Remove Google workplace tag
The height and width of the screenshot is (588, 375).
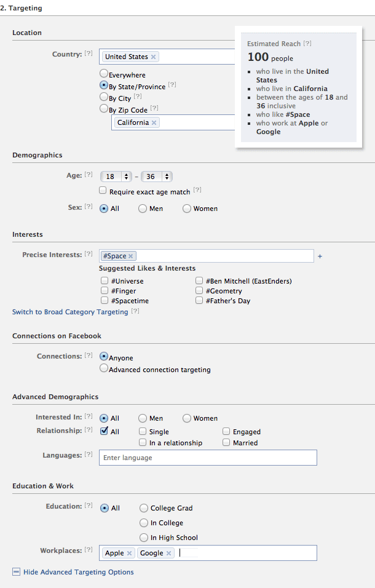point(168,553)
